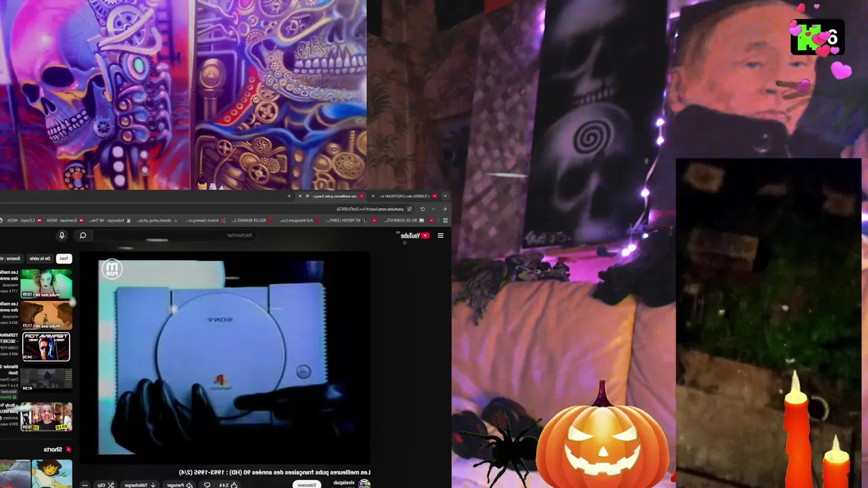Reload the page with the refresh icon
Image resolution: width=868 pixels, height=488 pixels.
pos(422,209)
